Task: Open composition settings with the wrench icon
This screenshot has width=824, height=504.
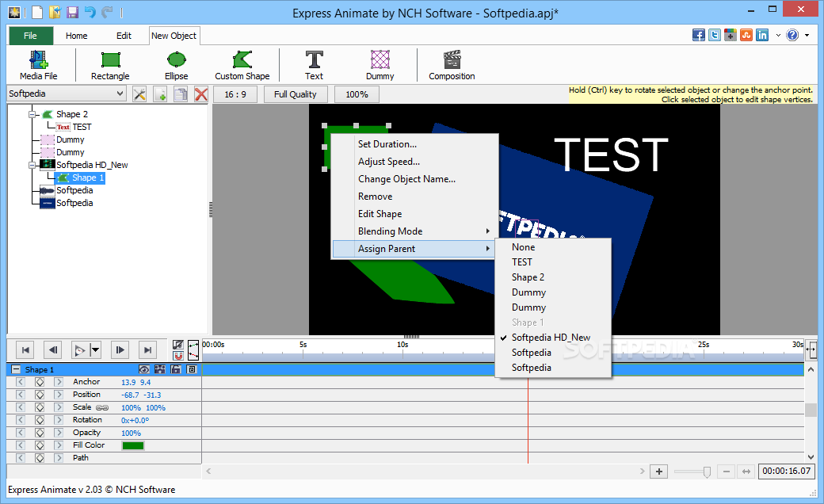Action: 139,94
